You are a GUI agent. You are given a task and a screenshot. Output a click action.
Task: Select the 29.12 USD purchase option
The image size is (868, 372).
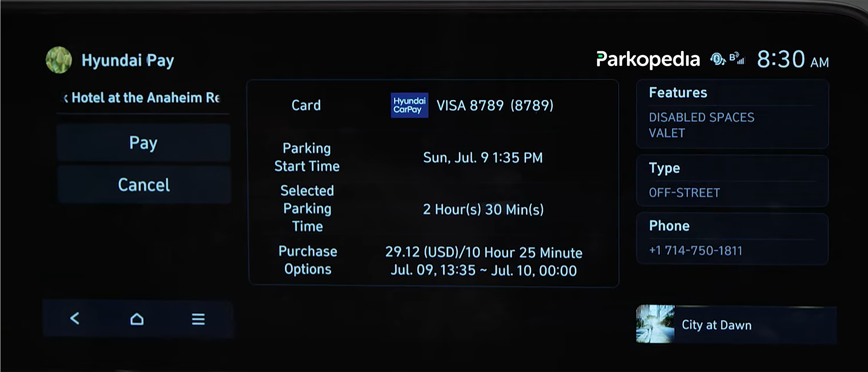click(483, 261)
